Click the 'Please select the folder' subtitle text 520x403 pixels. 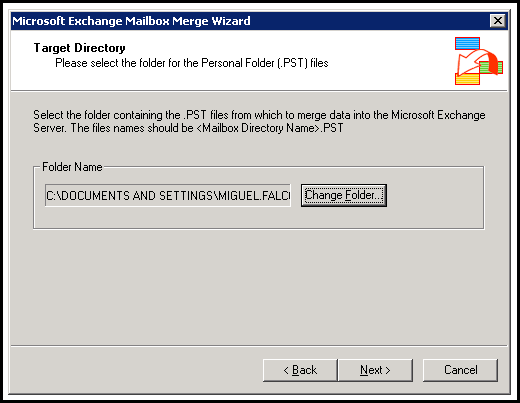192,63
